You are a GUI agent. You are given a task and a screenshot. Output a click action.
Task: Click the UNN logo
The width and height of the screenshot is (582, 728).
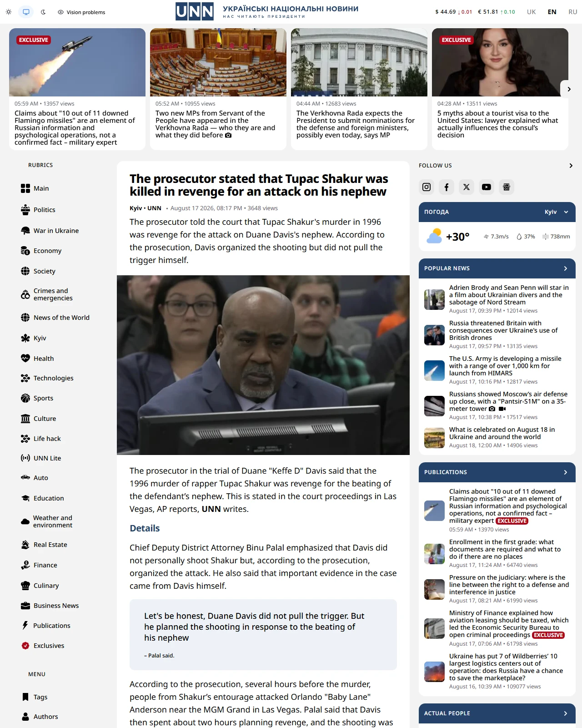[195, 11]
